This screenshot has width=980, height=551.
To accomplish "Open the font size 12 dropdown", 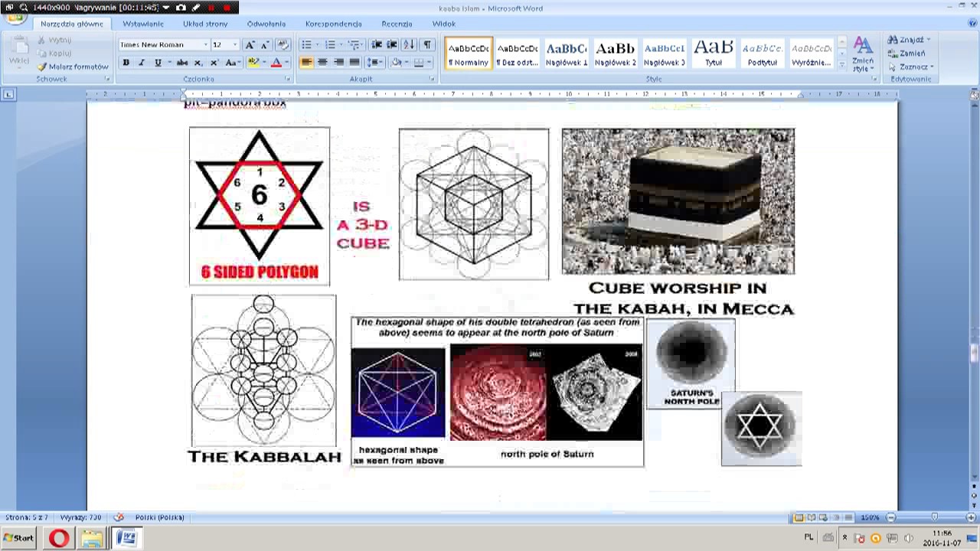I will 235,44.
